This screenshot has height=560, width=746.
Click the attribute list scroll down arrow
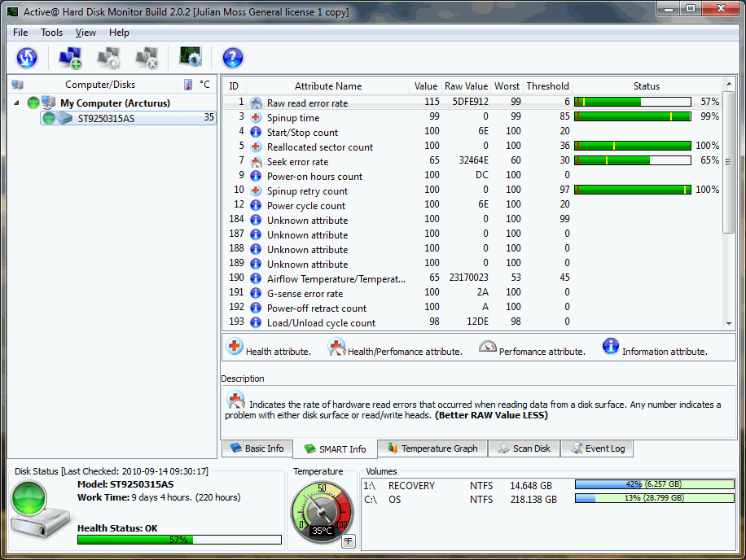(728, 323)
